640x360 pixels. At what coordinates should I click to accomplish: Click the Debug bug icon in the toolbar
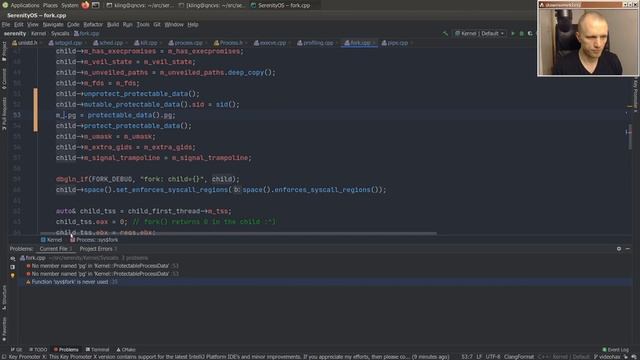(x=521, y=33)
